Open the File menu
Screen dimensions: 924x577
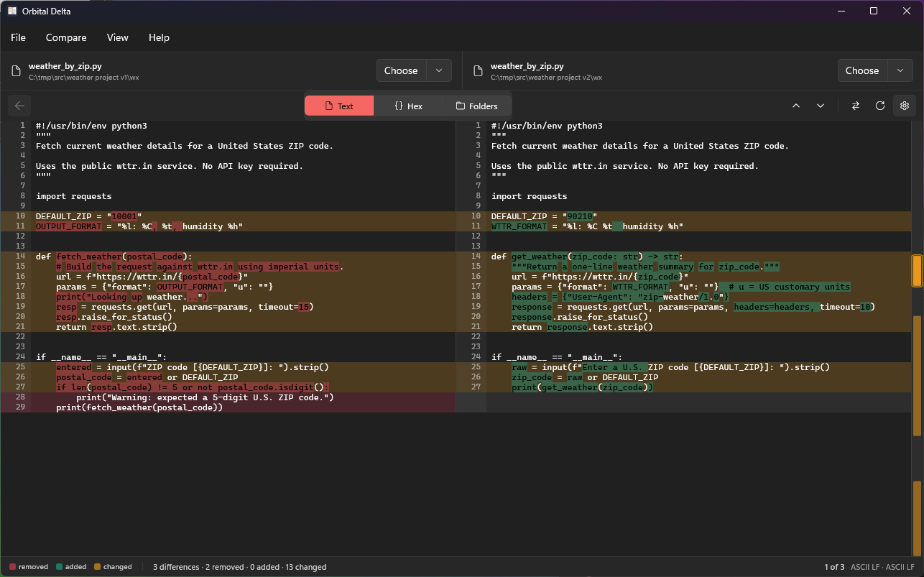click(x=18, y=37)
